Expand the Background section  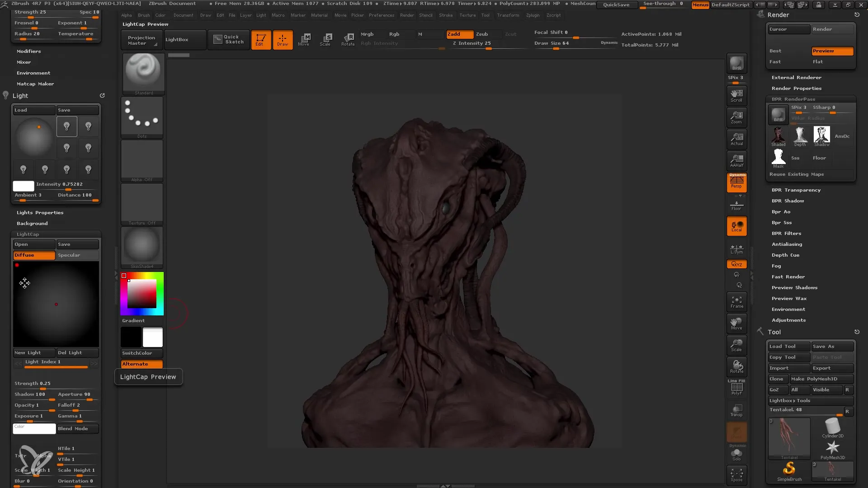(32, 224)
